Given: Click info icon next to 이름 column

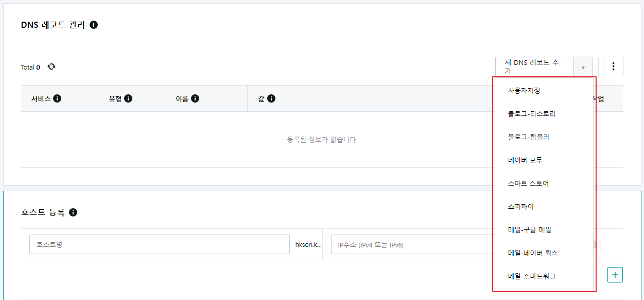Looking at the screenshot, I should (x=195, y=98).
